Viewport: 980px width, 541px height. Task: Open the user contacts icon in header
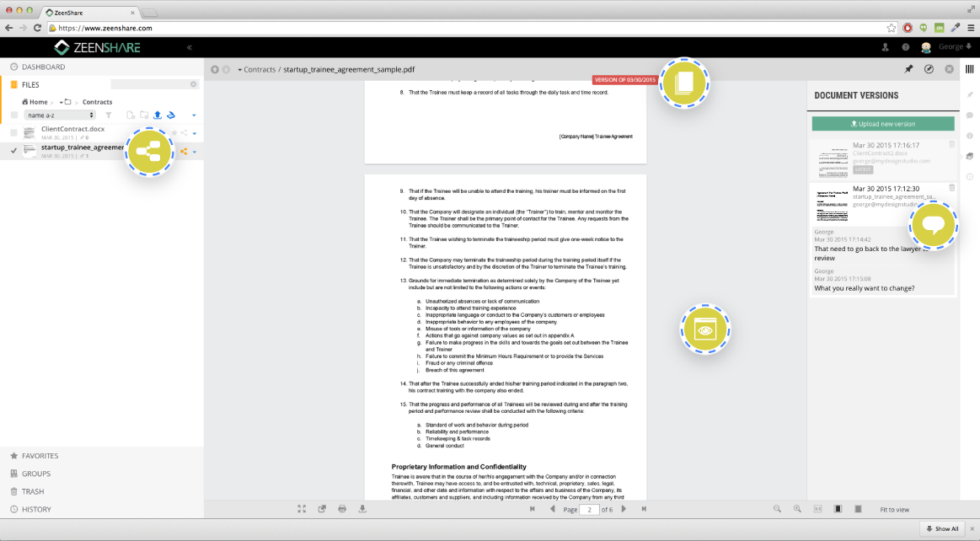point(886,47)
